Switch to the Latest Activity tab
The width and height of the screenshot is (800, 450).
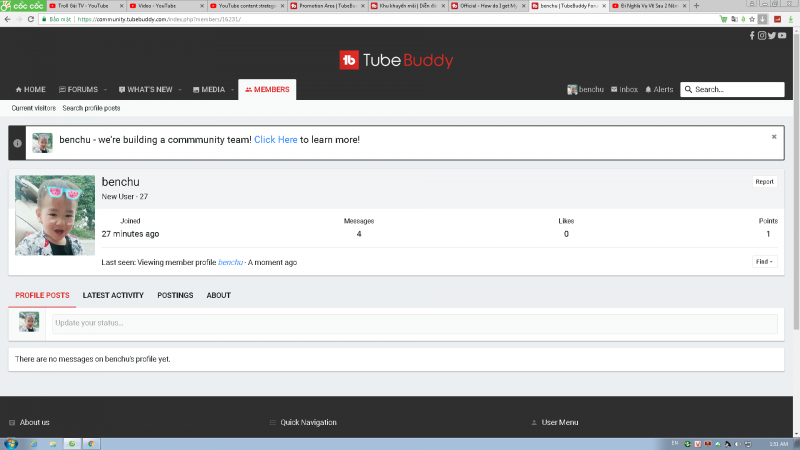[x=113, y=295]
